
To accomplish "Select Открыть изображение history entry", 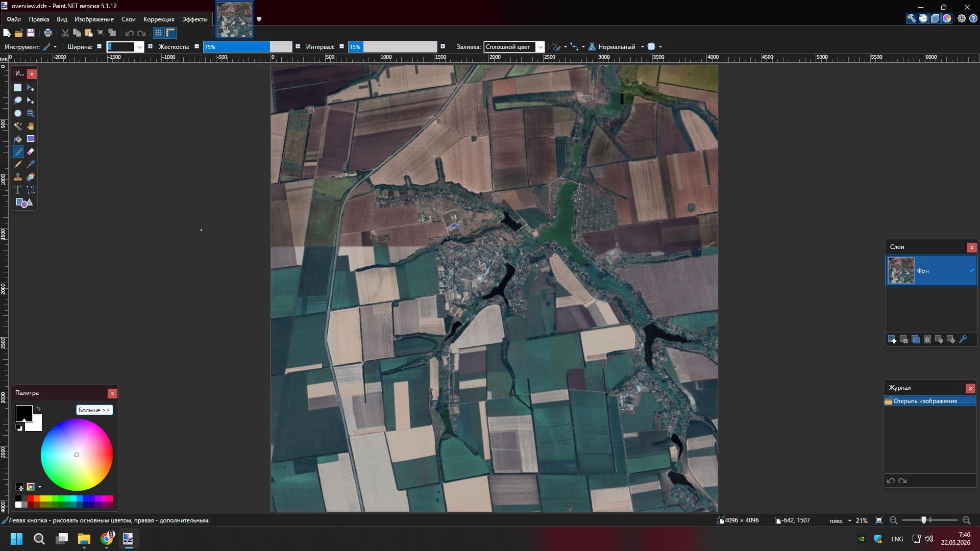I will tap(925, 401).
